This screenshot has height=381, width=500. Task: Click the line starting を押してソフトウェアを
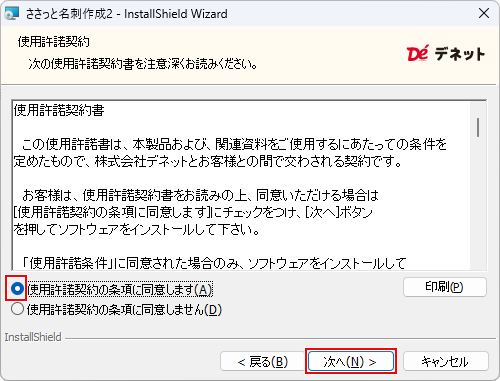[x=137, y=229]
